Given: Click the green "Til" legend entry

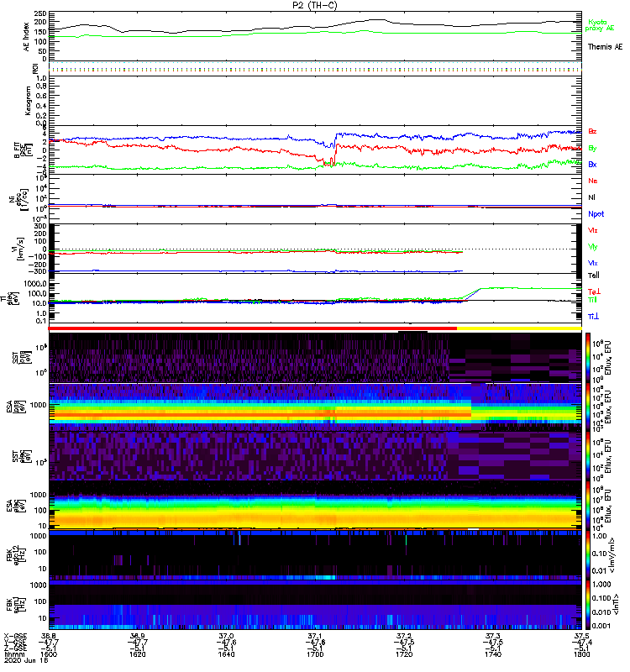Looking at the screenshot, I should [x=592, y=300].
